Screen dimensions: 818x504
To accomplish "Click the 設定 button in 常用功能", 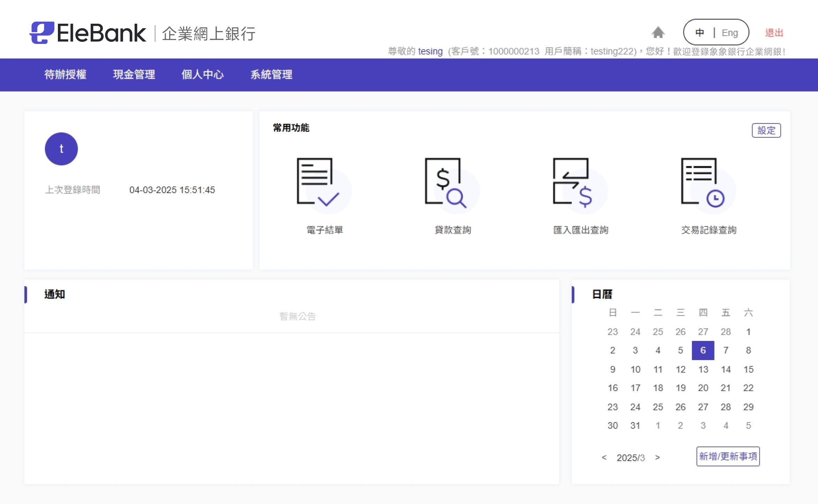I will [766, 130].
